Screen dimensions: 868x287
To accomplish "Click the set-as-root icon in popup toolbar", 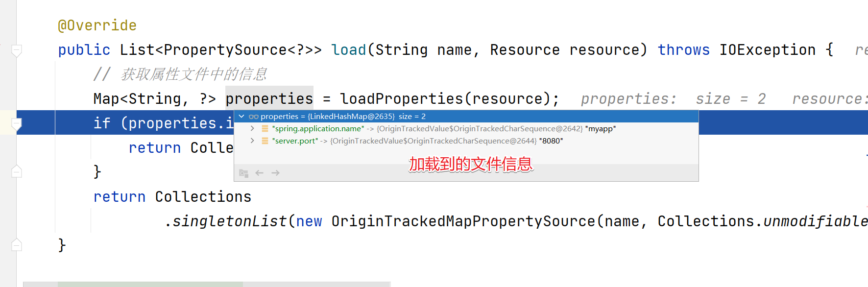I will click(x=243, y=173).
